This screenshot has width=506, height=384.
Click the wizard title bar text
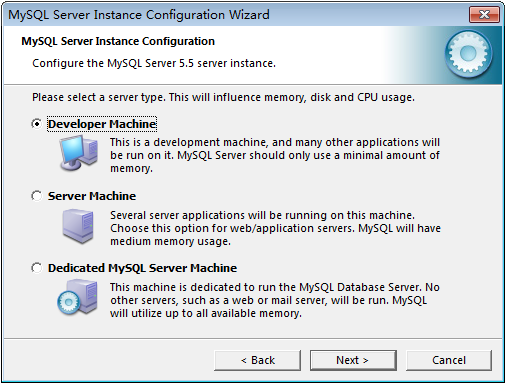coord(139,15)
